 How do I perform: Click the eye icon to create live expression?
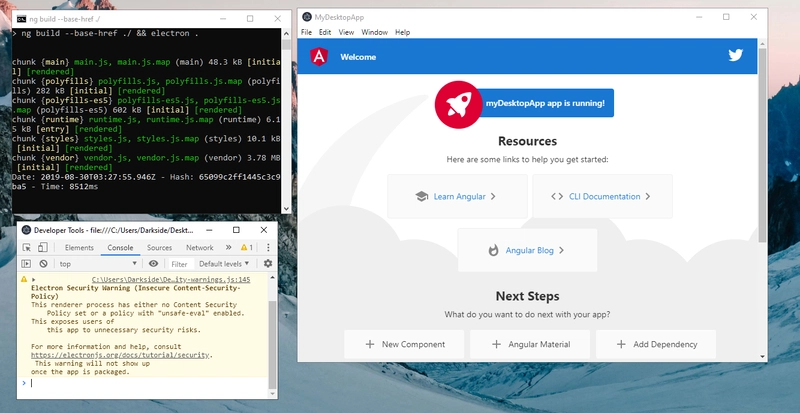click(x=153, y=263)
